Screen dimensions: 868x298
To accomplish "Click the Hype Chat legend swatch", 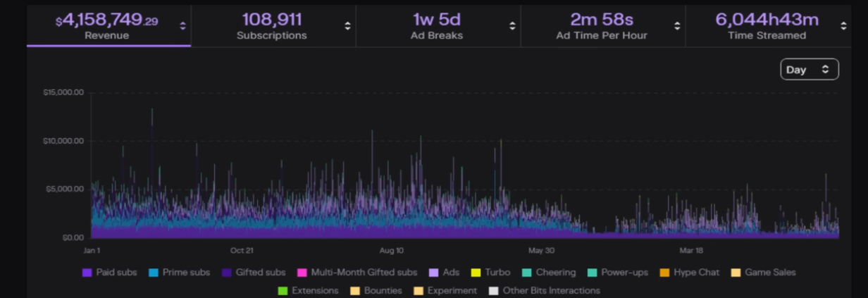I will point(664,272).
